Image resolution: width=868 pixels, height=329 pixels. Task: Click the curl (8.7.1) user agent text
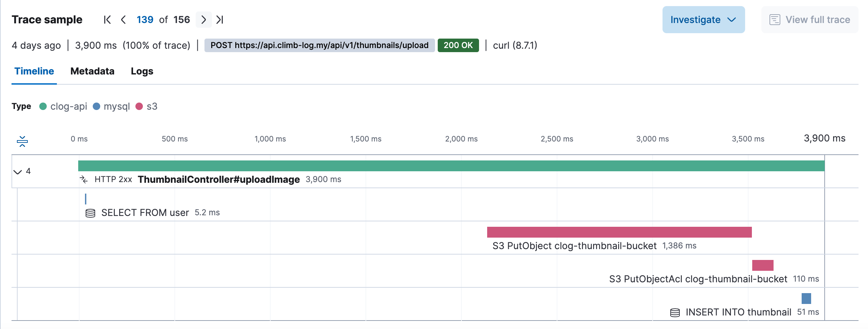pyautogui.click(x=515, y=45)
